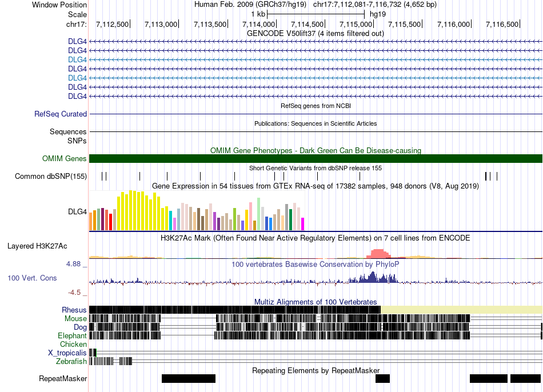
Task: Open Short Genetic Variants from dbSNP title
Action: pyautogui.click(x=316, y=169)
